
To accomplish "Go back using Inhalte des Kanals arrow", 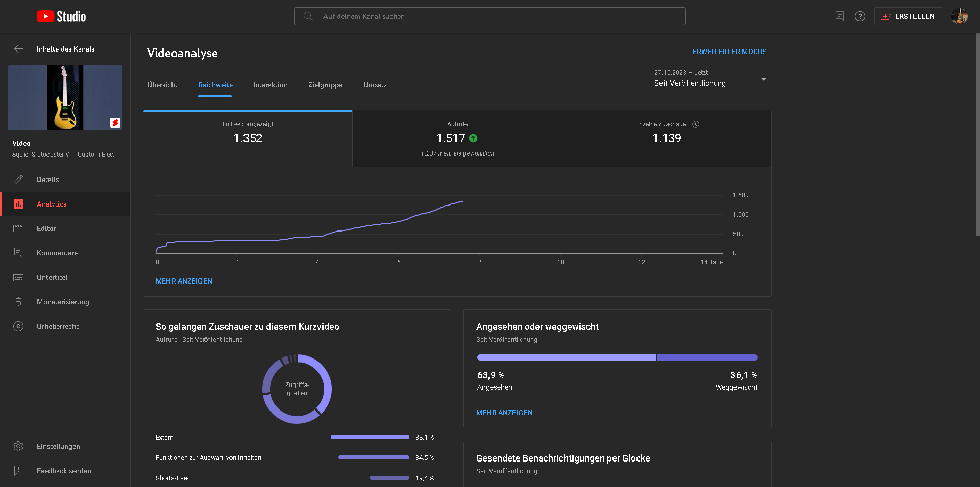I will pyautogui.click(x=18, y=49).
